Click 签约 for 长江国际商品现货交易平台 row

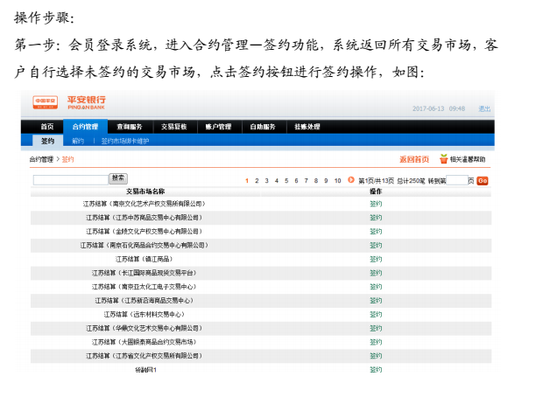pyautogui.click(x=376, y=273)
